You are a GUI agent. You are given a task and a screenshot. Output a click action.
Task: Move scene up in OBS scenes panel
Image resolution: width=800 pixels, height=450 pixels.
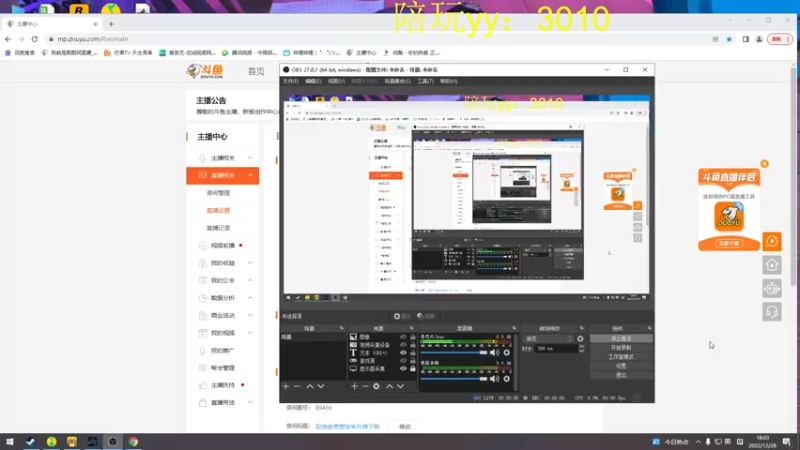310,386
